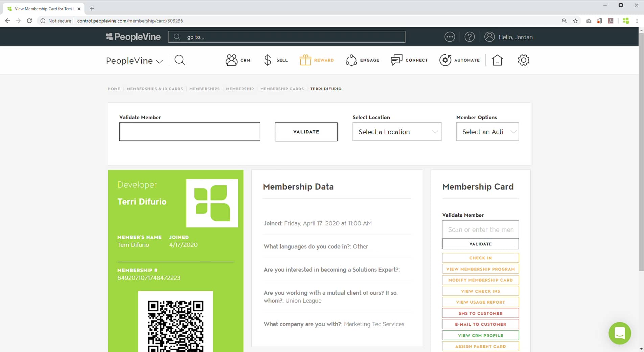This screenshot has width=644, height=352.
Task: Open the Select a Location dropdown
Action: 396,132
